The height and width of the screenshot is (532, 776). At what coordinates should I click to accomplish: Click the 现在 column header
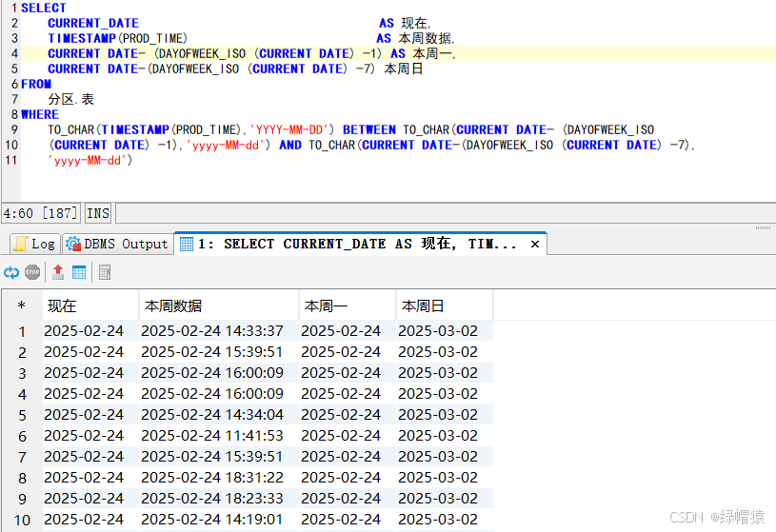click(91, 305)
